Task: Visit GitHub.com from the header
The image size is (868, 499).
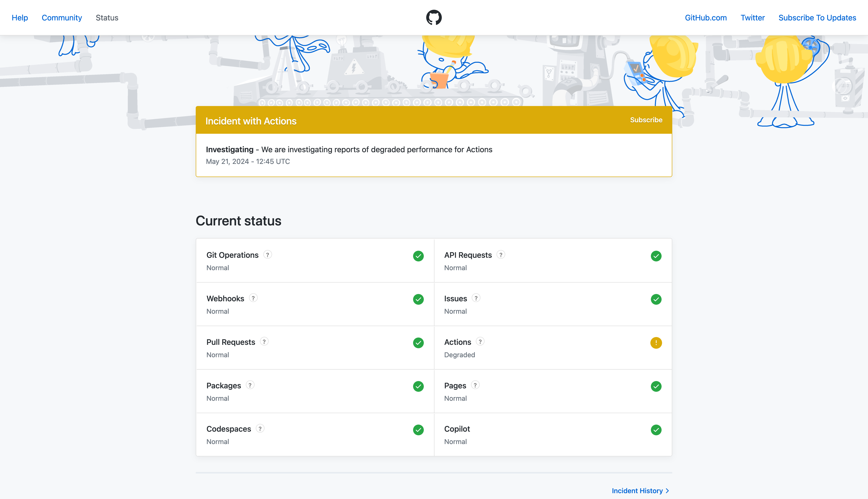Action: [706, 18]
